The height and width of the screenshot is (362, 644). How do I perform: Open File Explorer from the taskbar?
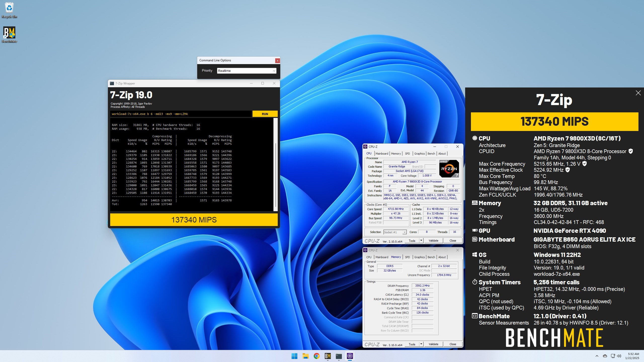[x=305, y=356]
